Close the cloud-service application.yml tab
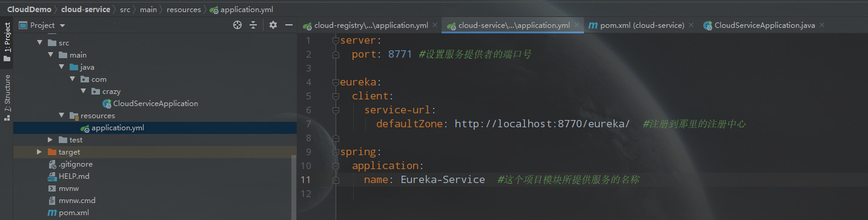 [x=577, y=25]
